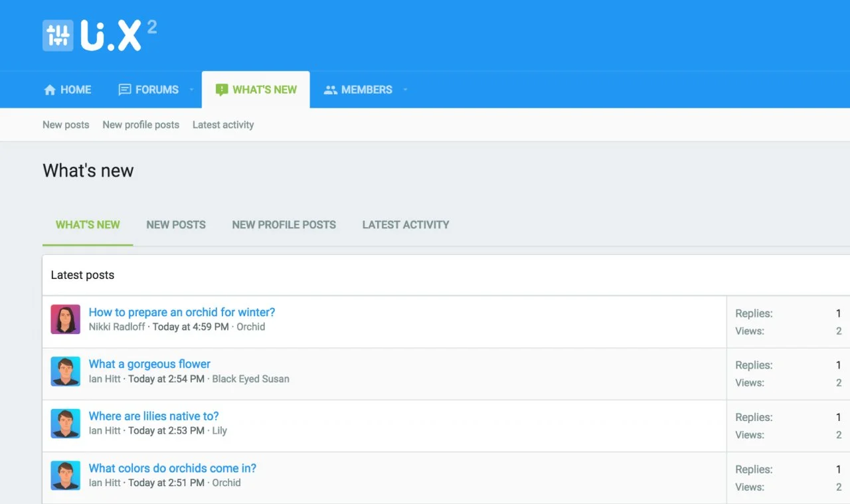850x504 pixels.
Task: Open thread 'How to prepare an orchid for winter?'
Action: coord(182,312)
